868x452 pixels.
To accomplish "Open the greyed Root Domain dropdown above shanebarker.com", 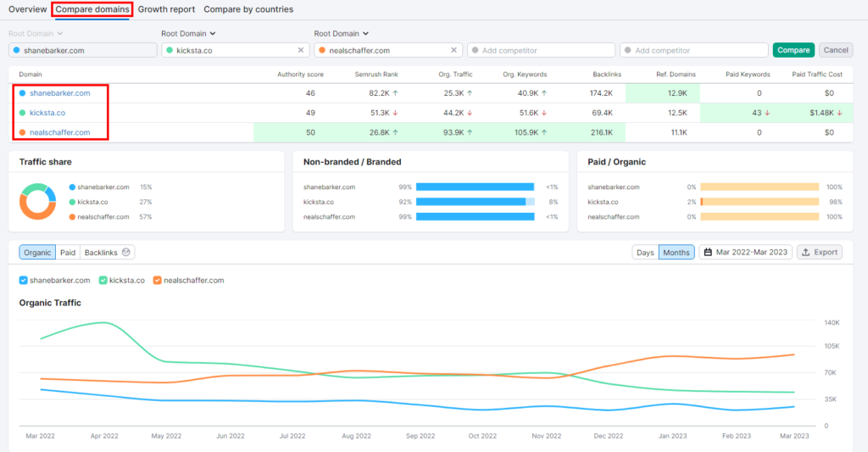I will tap(36, 34).
